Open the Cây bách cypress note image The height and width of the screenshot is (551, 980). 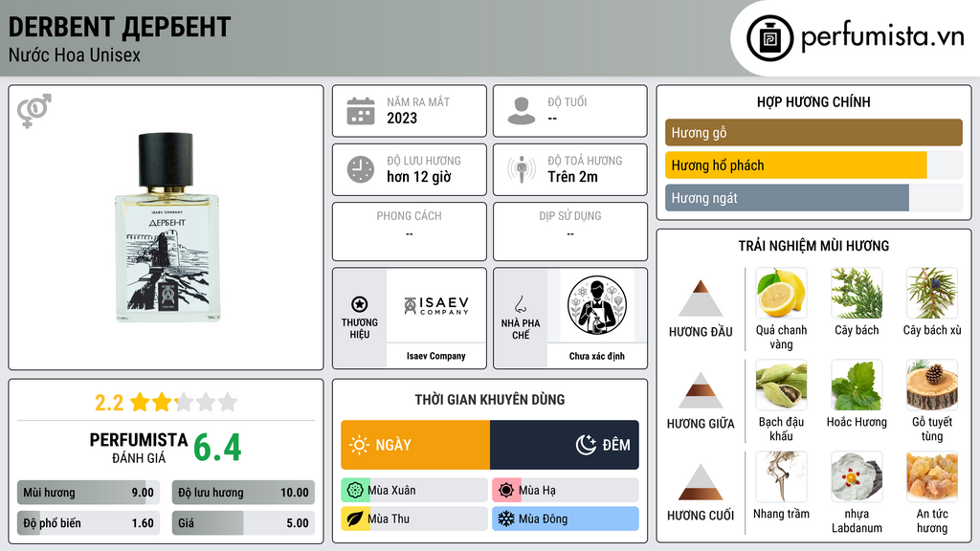click(x=857, y=294)
